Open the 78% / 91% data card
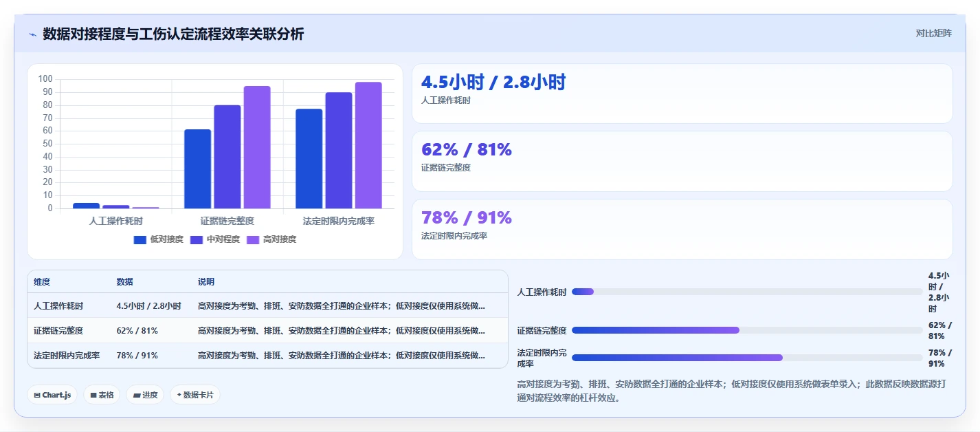This screenshot has height=432, width=980. coord(682,229)
